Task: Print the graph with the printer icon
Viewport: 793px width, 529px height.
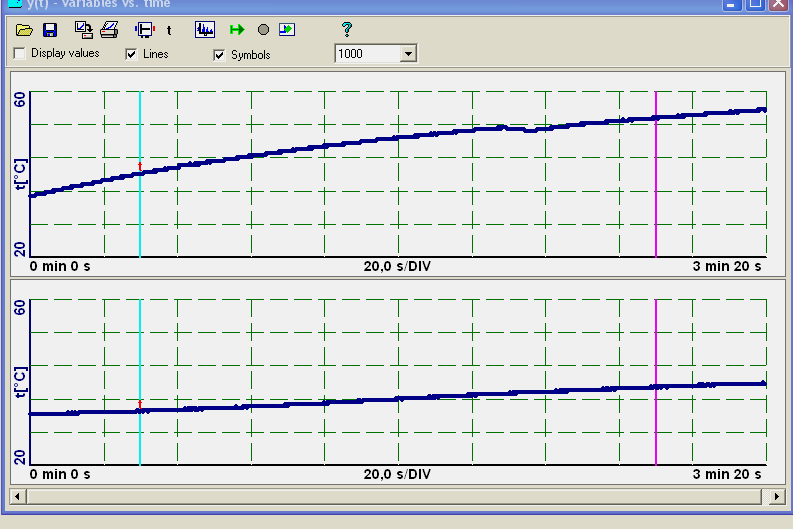Action: pos(109,30)
